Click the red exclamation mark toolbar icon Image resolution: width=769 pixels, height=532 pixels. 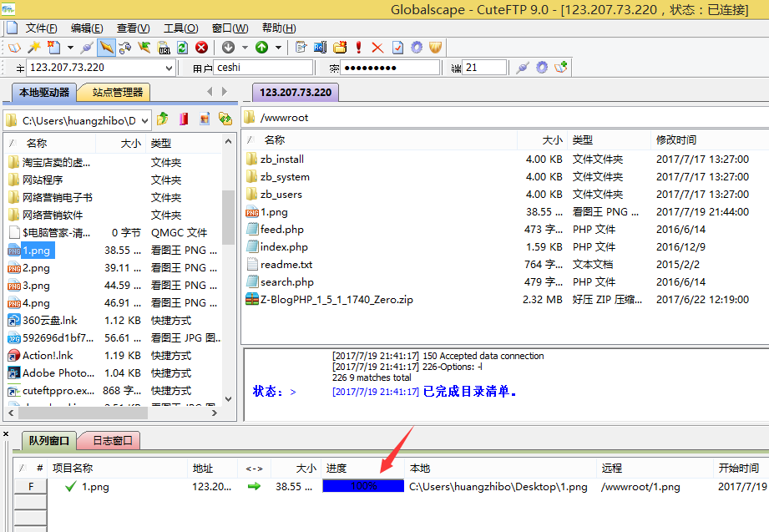[359, 48]
